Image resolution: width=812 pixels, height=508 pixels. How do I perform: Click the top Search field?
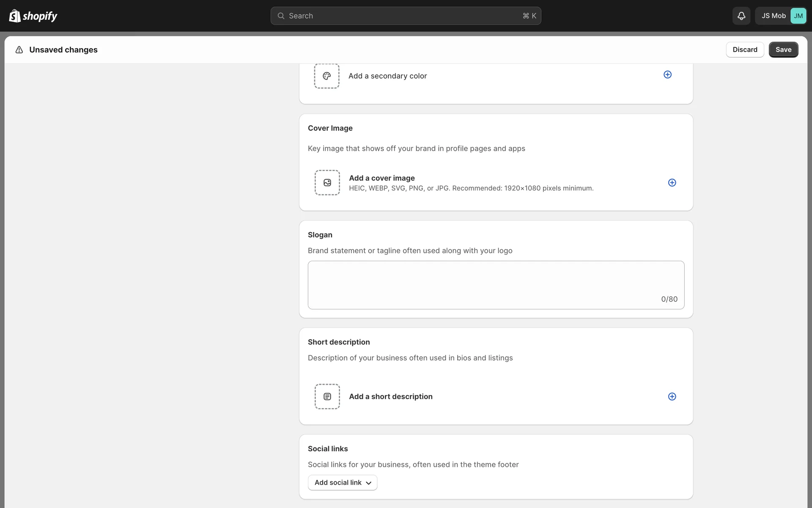[405, 16]
